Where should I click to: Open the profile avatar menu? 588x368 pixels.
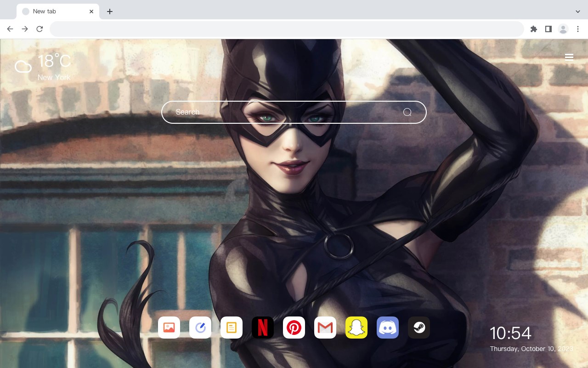[x=563, y=29]
